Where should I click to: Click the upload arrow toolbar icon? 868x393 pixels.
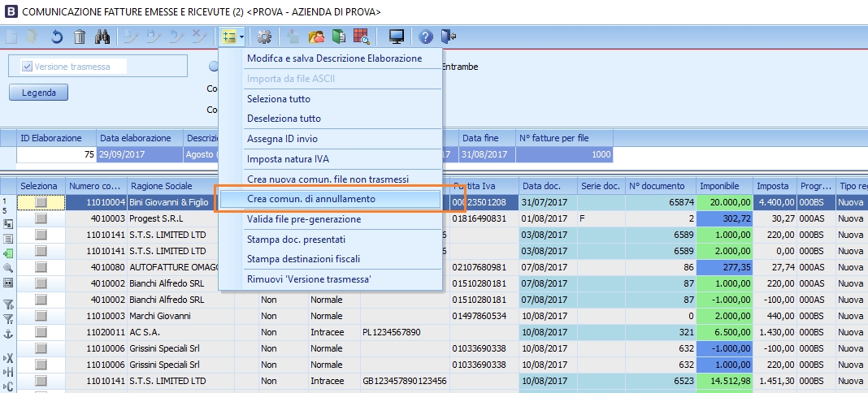(293, 37)
